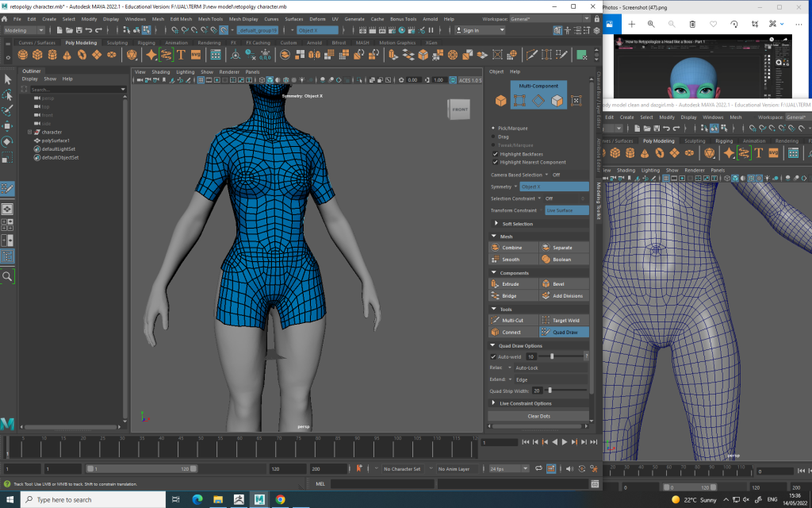The width and height of the screenshot is (812, 508).
Task: Activate the Quad Draw tool
Action: [564, 332]
